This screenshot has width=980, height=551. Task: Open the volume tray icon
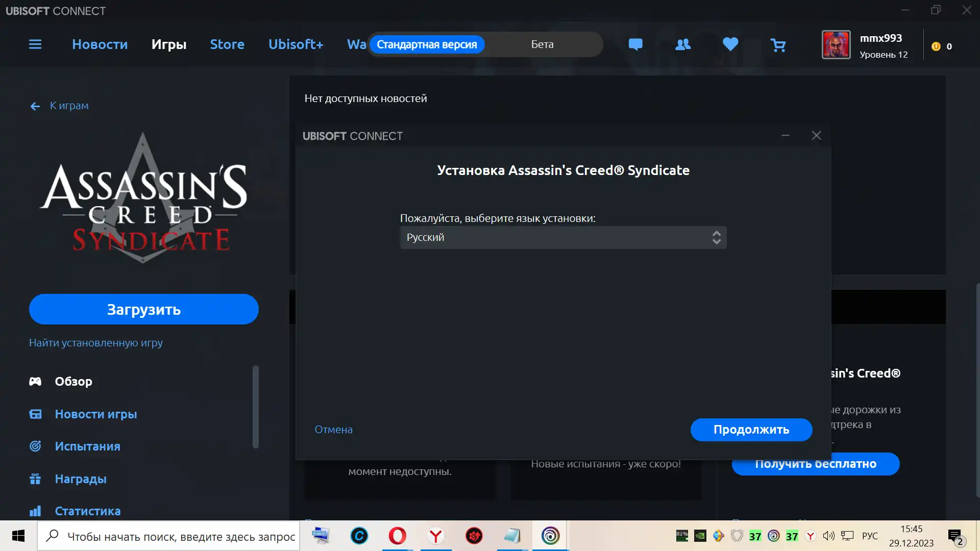828,536
